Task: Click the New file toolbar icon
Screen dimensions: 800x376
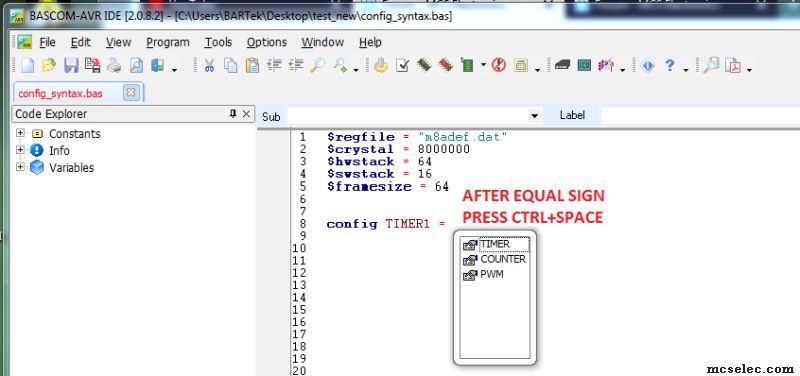Action: (28, 65)
